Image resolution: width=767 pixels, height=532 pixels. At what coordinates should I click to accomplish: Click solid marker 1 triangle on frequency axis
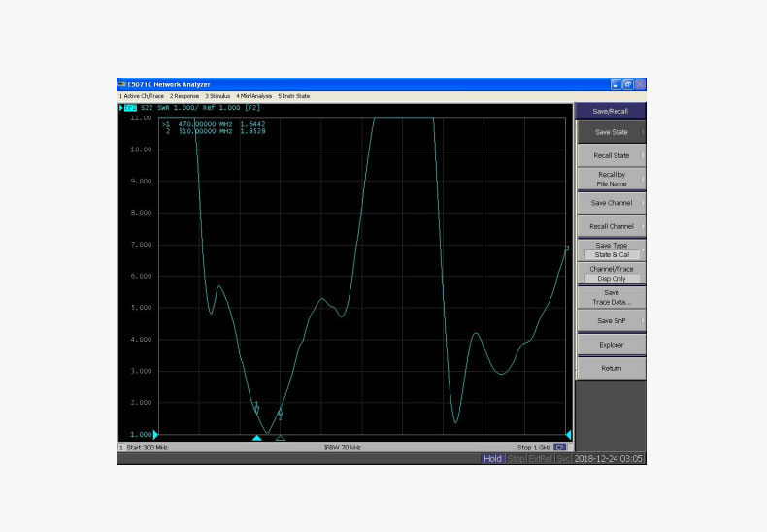[257, 438]
